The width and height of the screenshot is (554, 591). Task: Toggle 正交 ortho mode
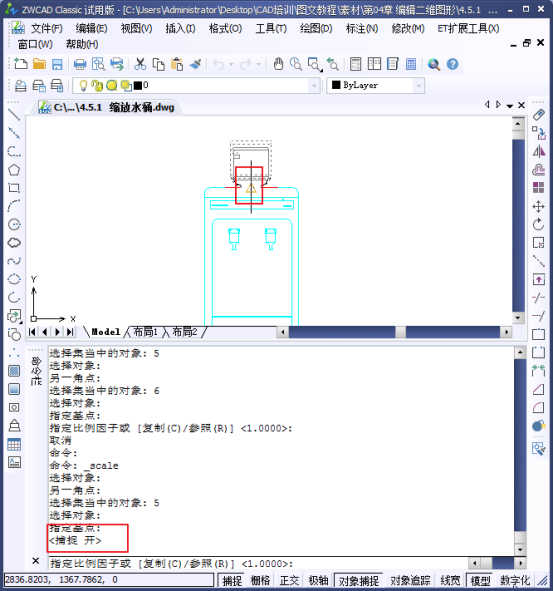289,580
